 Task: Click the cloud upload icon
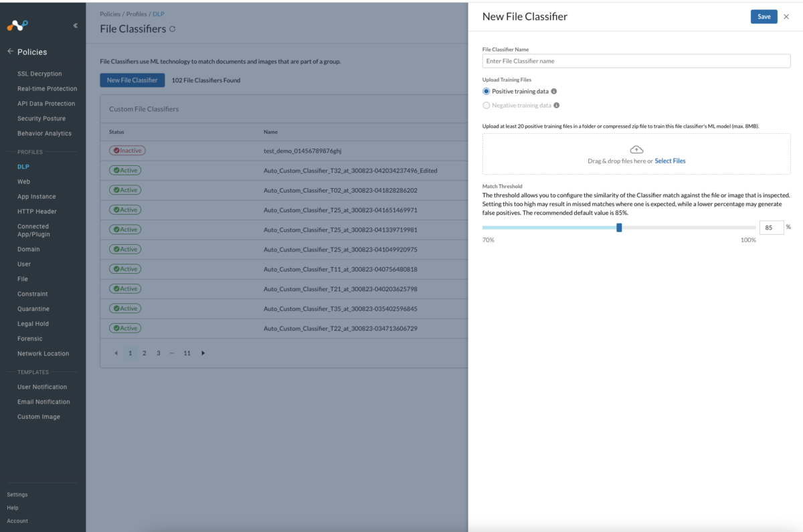(x=636, y=149)
